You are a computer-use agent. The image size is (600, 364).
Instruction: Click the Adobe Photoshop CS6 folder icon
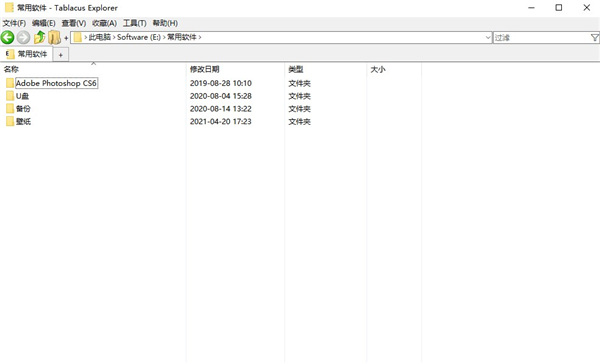[10, 83]
